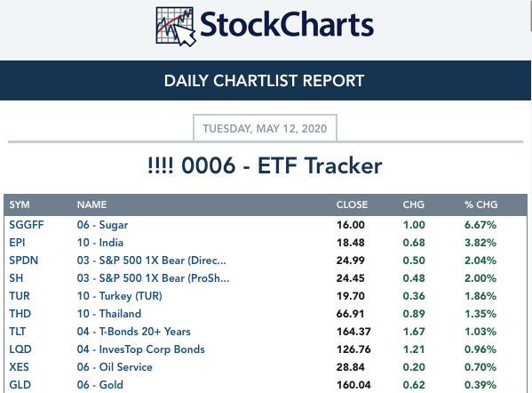Open the 06 - Gold chart link
This screenshot has width=532, height=393.
100,384
